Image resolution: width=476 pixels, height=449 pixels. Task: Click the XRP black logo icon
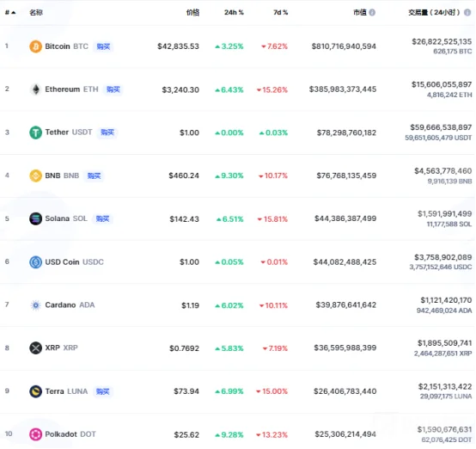pos(35,348)
